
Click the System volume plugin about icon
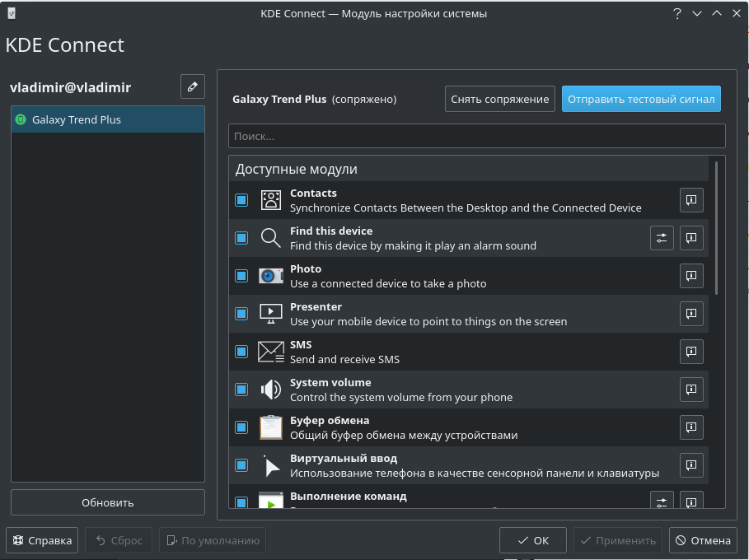coord(690,390)
